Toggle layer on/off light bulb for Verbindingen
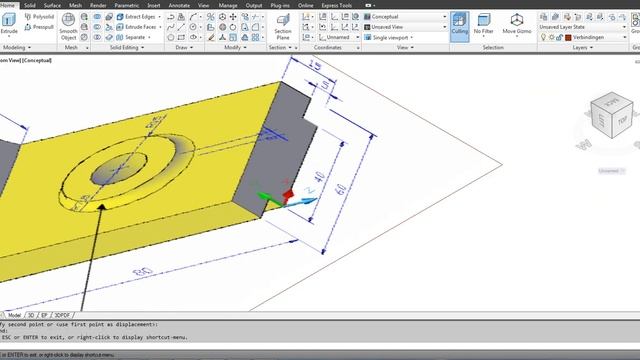This screenshot has width=640, height=360. [x=543, y=37]
